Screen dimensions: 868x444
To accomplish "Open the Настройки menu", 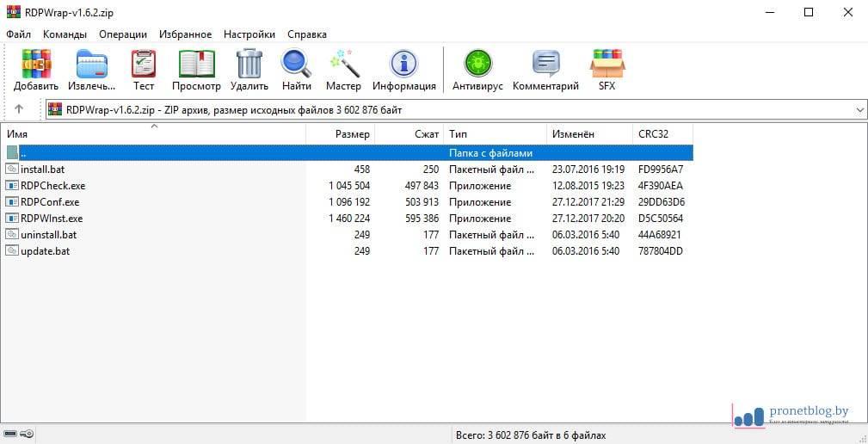I will point(249,34).
